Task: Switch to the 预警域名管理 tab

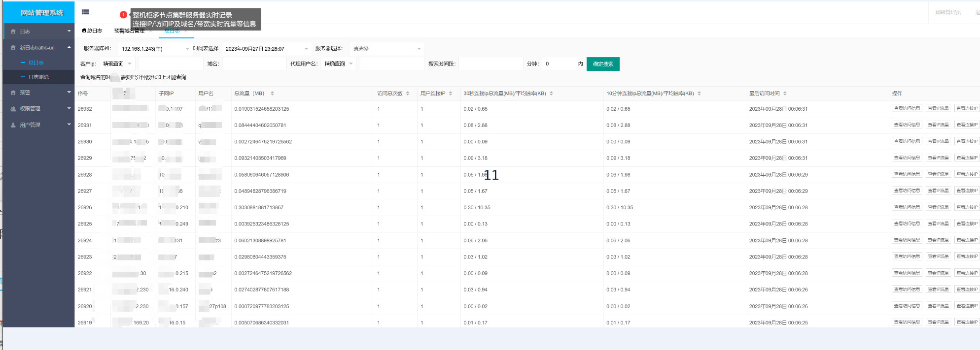Action: [x=129, y=31]
